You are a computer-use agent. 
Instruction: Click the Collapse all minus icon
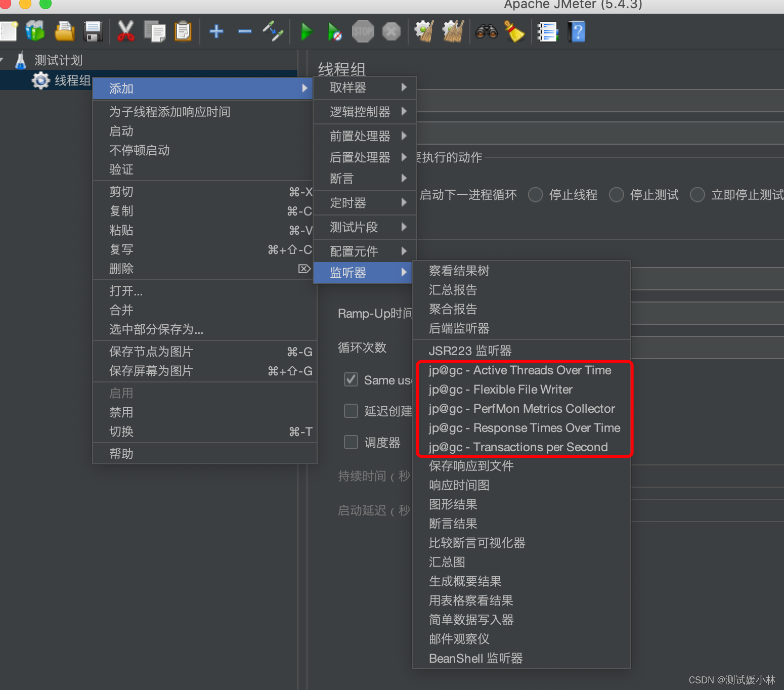[245, 31]
